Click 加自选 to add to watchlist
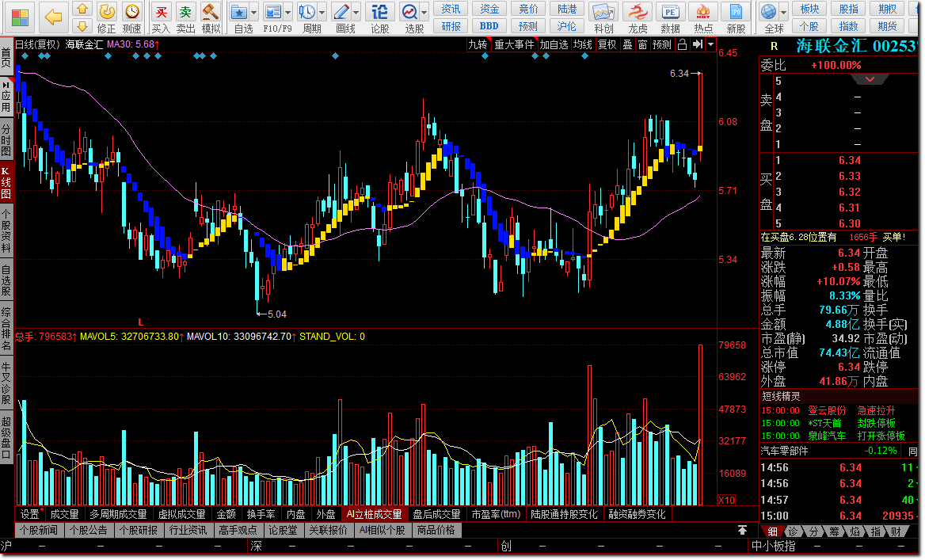 pyautogui.click(x=554, y=44)
